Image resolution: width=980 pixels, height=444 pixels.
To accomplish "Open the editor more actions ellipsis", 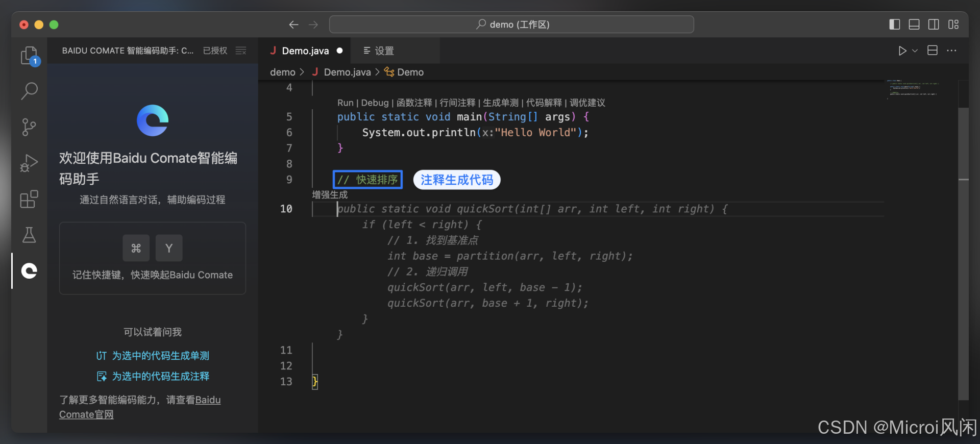I will [x=951, y=51].
